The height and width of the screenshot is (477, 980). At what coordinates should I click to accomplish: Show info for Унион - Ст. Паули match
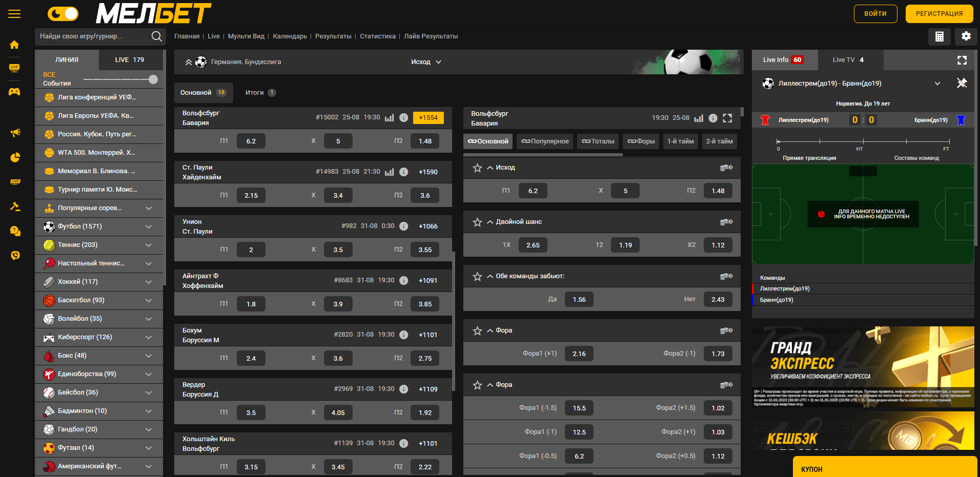click(x=404, y=226)
